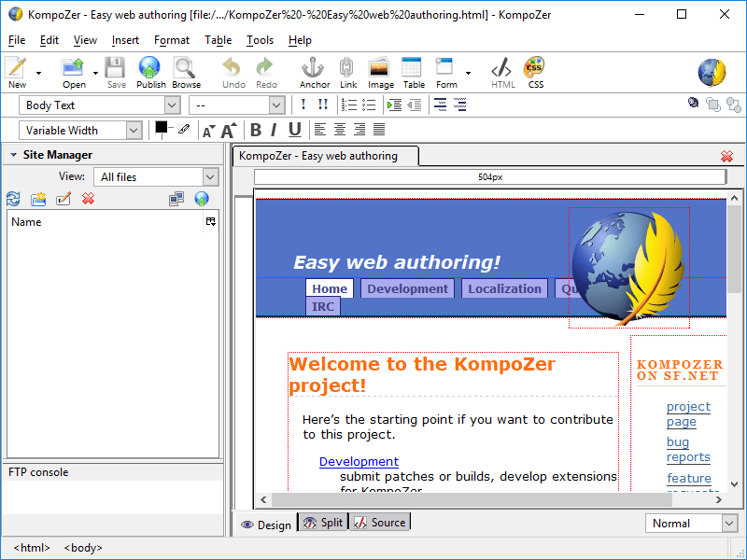Screen dimensions: 747x560
Task: Click the Site Manager rename pencil icon
Action: (x=63, y=199)
